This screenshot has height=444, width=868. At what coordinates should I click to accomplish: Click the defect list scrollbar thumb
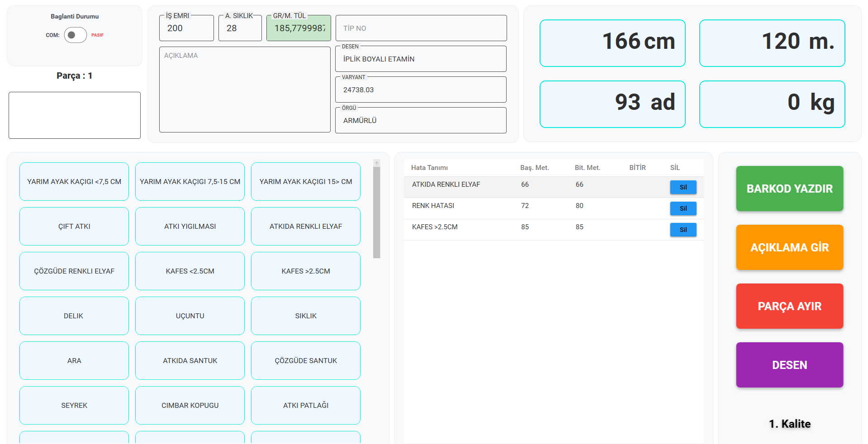pyautogui.click(x=377, y=213)
